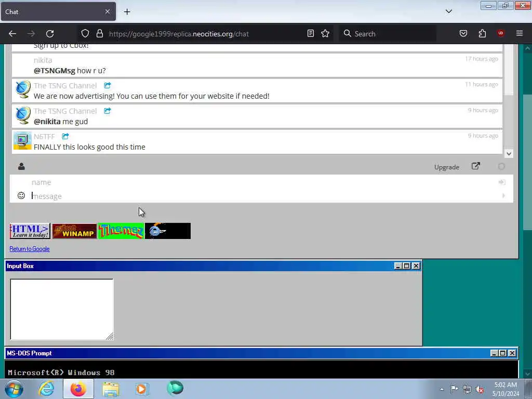Open File Explorer from the taskbar
The height and width of the screenshot is (399, 532).
(x=111, y=389)
